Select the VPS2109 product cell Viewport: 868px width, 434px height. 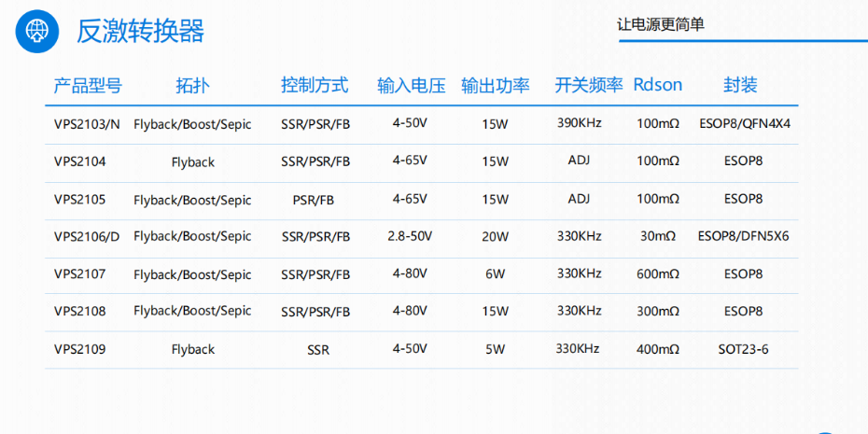80,349
